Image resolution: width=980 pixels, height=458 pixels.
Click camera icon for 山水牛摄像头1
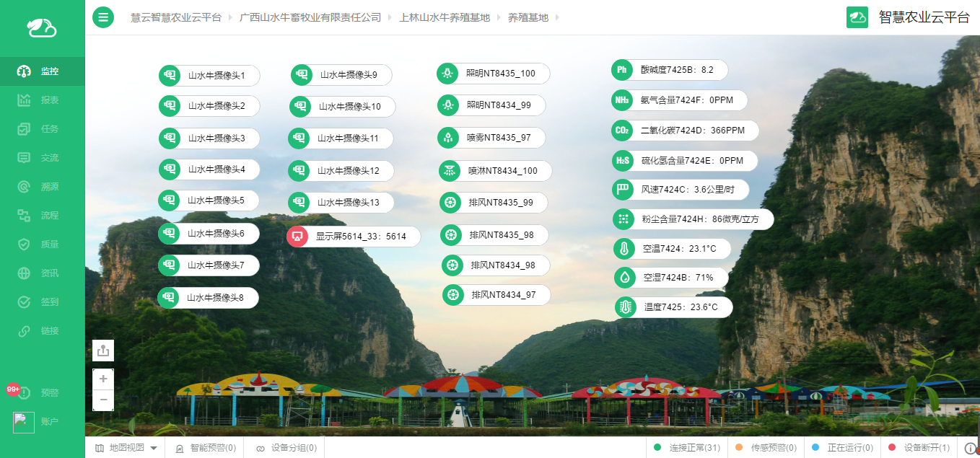pyautogui.click(x=170, y=75)
